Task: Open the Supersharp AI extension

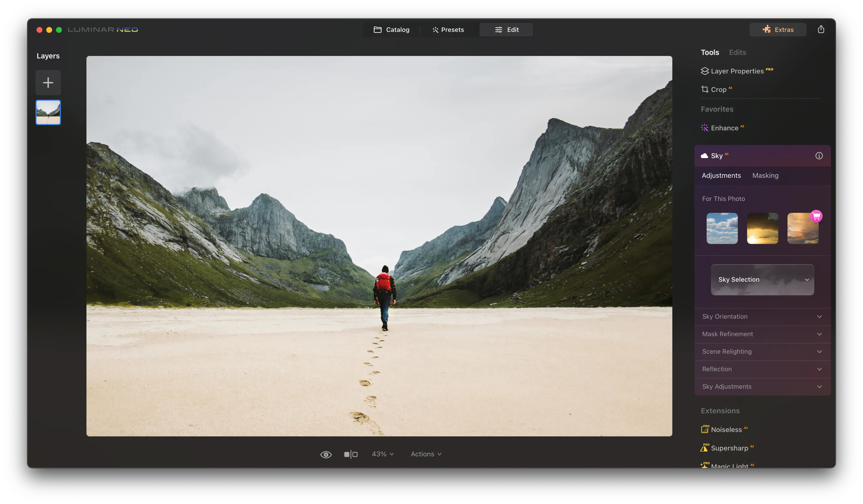Action: [729, 448]
